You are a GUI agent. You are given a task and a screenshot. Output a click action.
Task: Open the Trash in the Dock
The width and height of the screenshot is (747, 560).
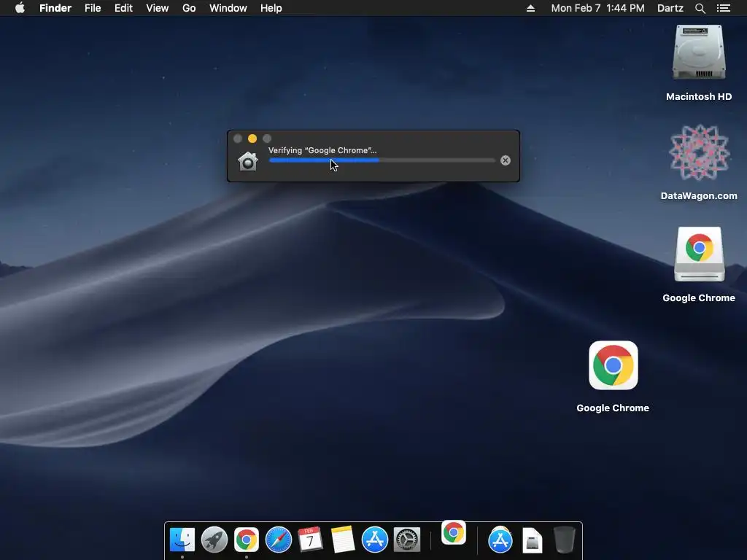click(x=565, y=540)
